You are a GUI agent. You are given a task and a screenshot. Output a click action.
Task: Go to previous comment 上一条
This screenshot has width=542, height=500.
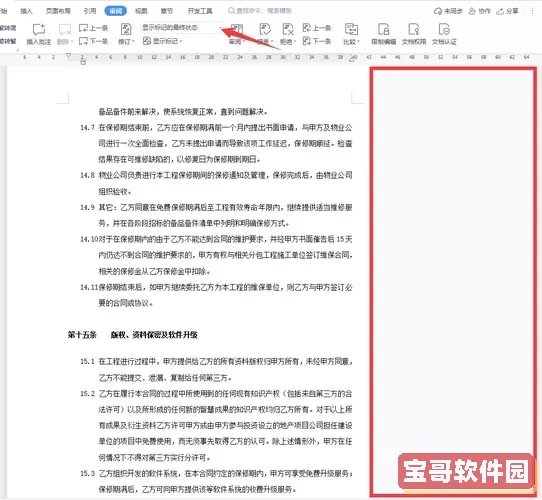click(x=94, y=28)
